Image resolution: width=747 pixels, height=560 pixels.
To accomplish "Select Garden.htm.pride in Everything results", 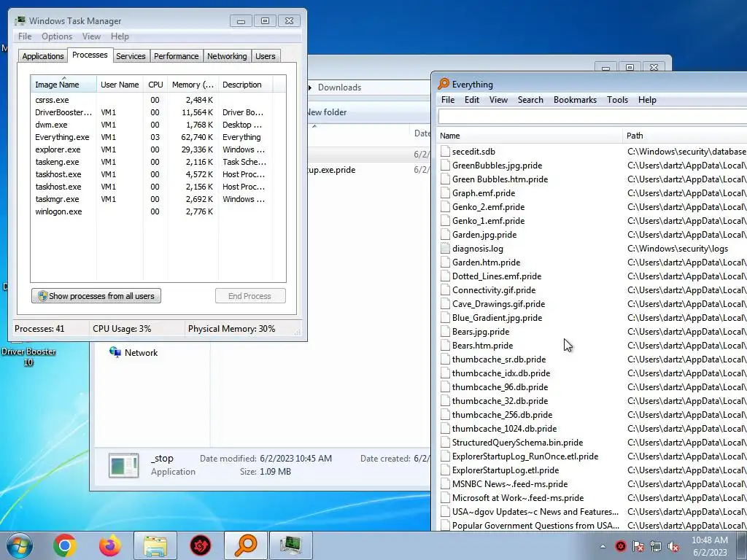I will [x=486, y=262].
